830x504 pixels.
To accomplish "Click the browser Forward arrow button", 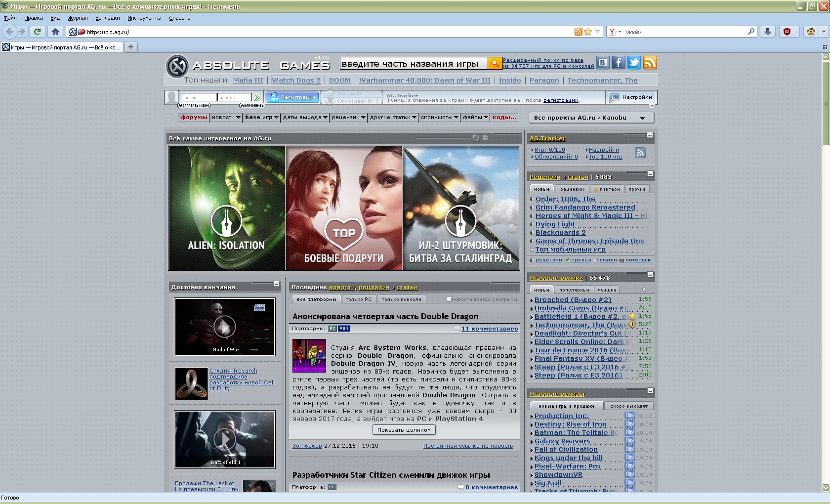I will 22,32.
